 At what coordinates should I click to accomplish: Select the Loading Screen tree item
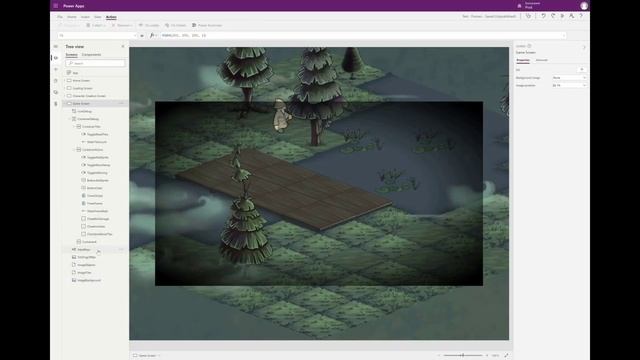[82, 88]
